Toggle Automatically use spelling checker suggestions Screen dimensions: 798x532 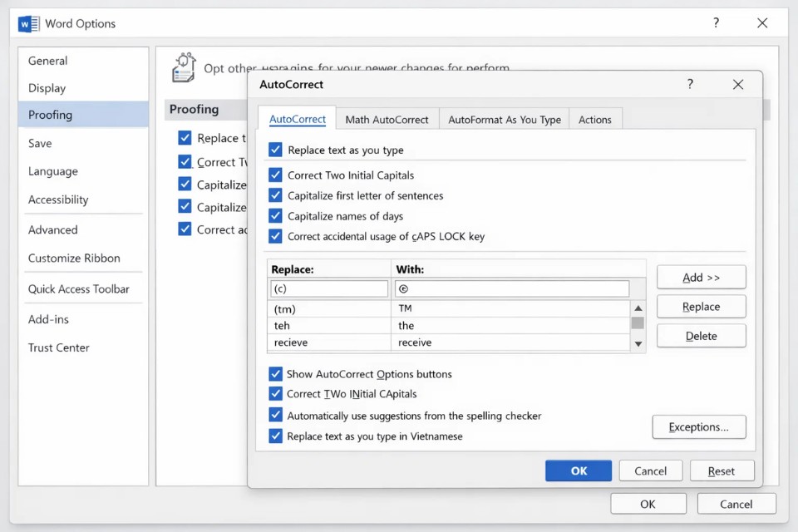pos(276,415)
